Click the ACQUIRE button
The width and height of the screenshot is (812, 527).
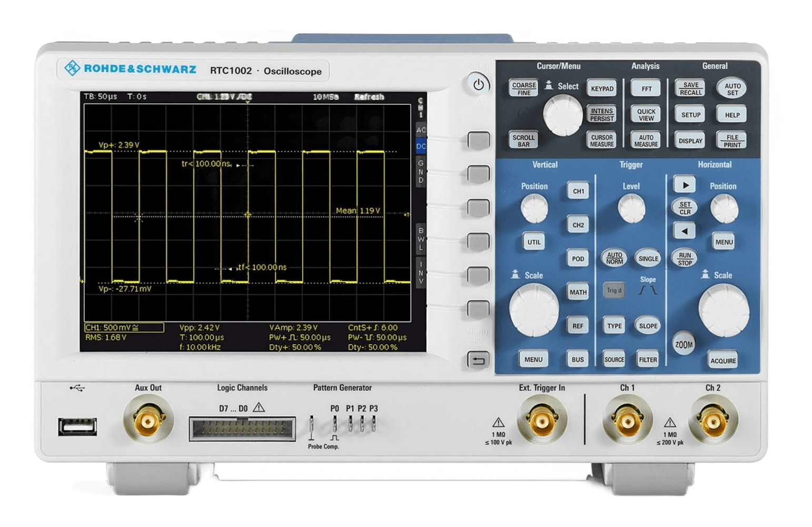(x=723, y=361)
